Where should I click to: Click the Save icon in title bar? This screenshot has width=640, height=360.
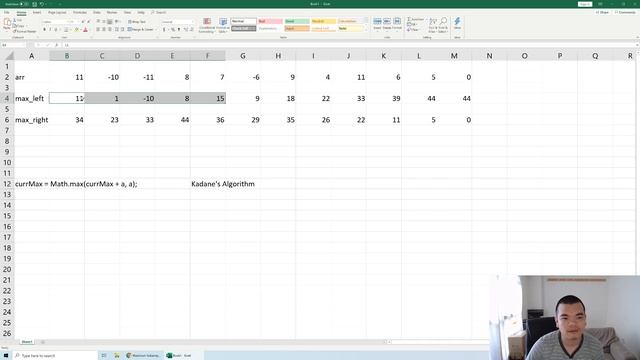[x=34, y=4]
